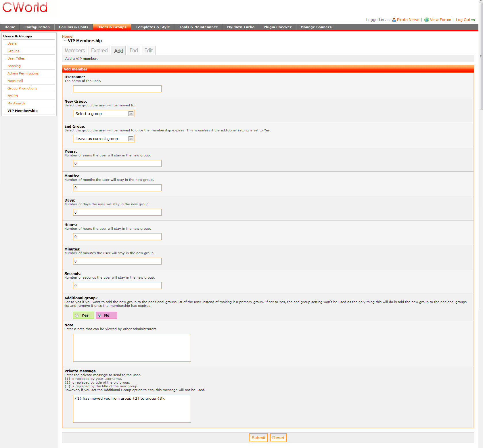Open Group Promotions in the sidebar
Viewport: 483px width, 448px height.
pos(22,88)
